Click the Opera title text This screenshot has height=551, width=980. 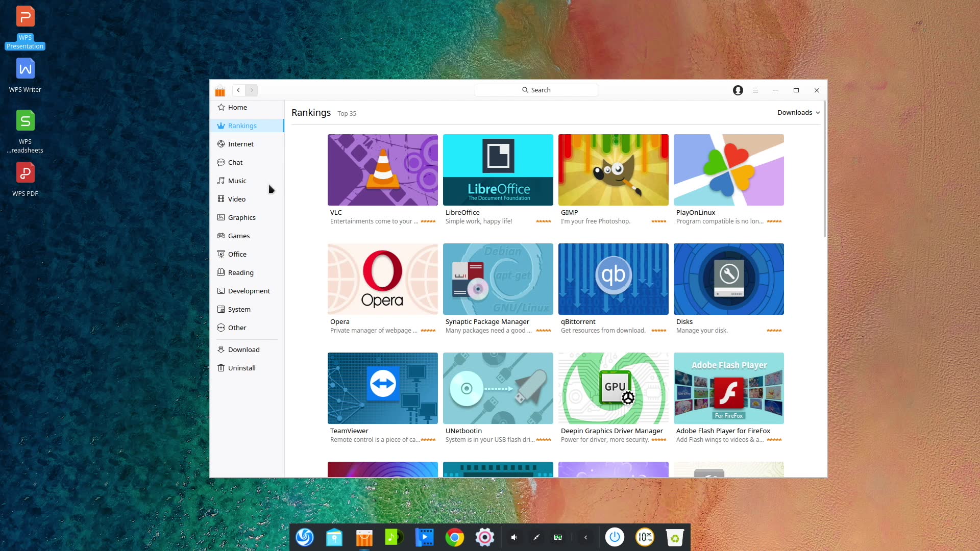click(340, 321)
